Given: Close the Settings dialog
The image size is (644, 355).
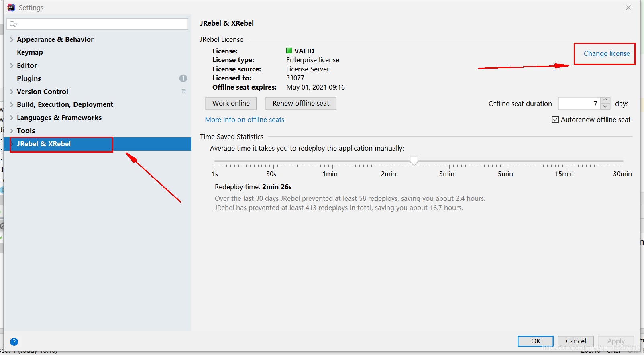Looking at the screenshot, I should click(x=628, y=8).
